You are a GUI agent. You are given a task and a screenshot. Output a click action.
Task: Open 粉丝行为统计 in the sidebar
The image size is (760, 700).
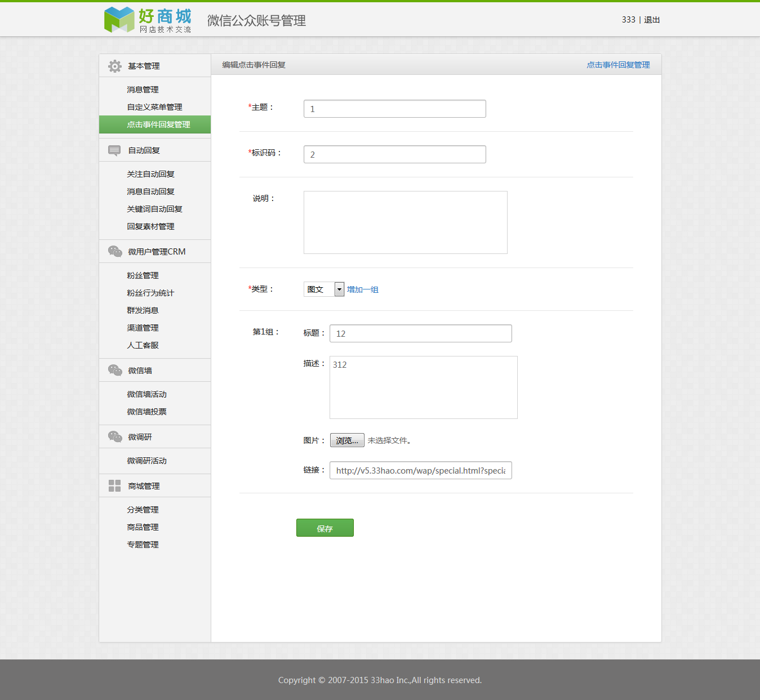point(150,293)
